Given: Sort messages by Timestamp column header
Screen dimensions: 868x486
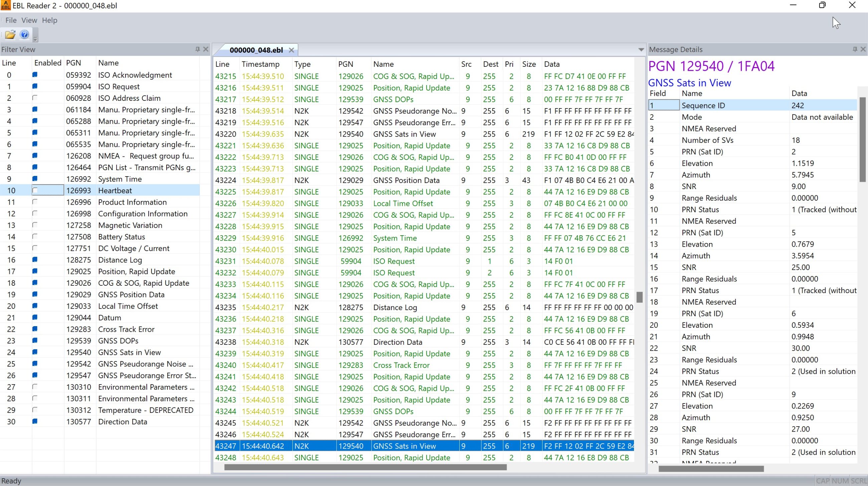Looking at the screenshot, I should pos(266,64).
